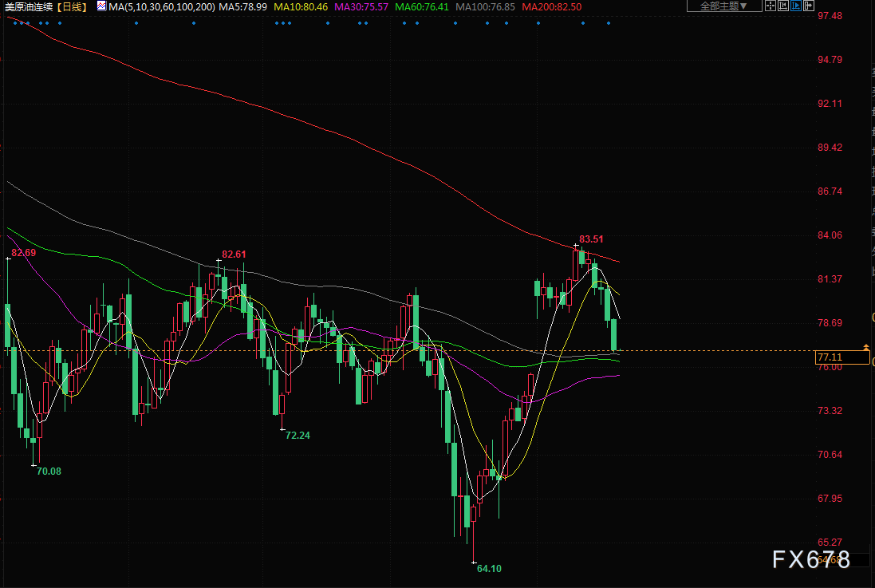
Task: Open the 全部主题 dropdown
Action: pyautogui.click(x=723, y=6)
